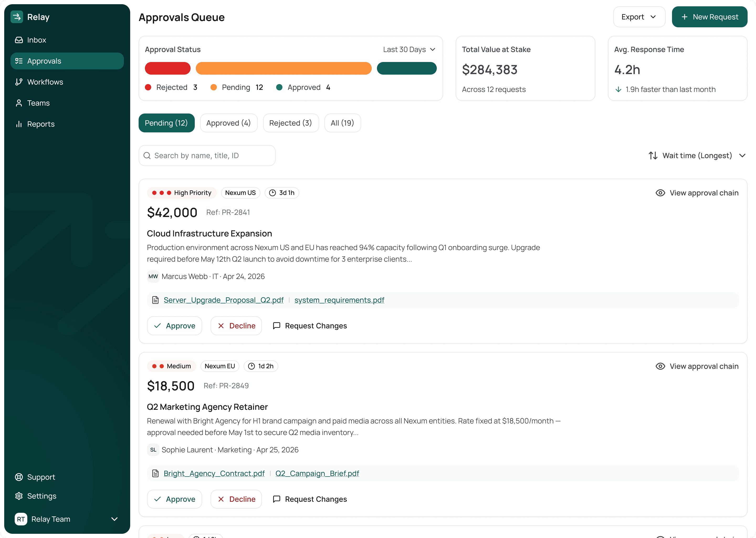Request Changes on Q2 Marketing Agency Retainer

coord(310,499)
